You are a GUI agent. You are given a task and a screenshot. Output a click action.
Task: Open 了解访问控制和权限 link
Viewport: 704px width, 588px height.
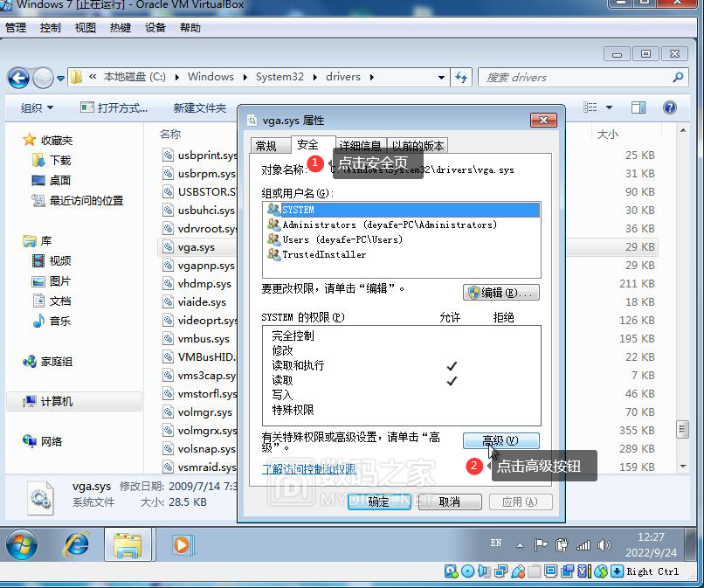pyautogui.click(x=309, y=469)
